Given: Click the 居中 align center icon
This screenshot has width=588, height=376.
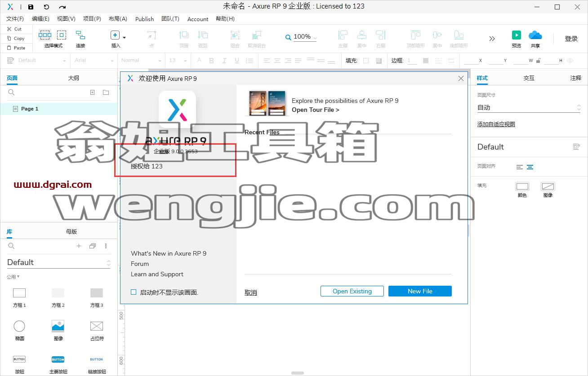Looking at the screenshot, I should [x=362, y=35].
